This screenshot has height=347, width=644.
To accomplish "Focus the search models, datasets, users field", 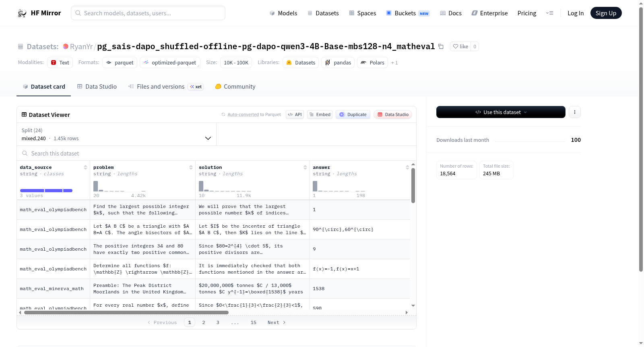I will (x=148, y=13).
